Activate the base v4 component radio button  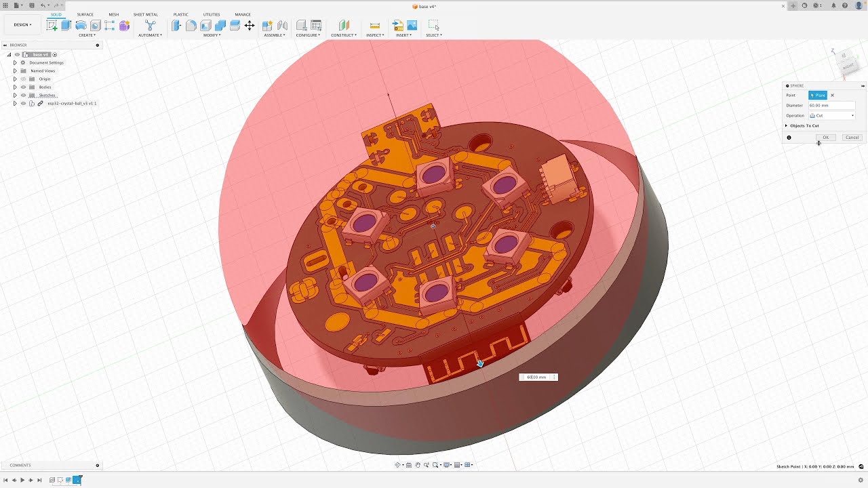[x=55, y=55]
